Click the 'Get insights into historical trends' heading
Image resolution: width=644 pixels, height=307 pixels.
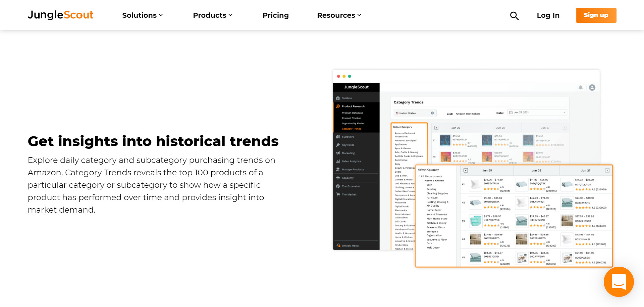(x=153, y=141)
